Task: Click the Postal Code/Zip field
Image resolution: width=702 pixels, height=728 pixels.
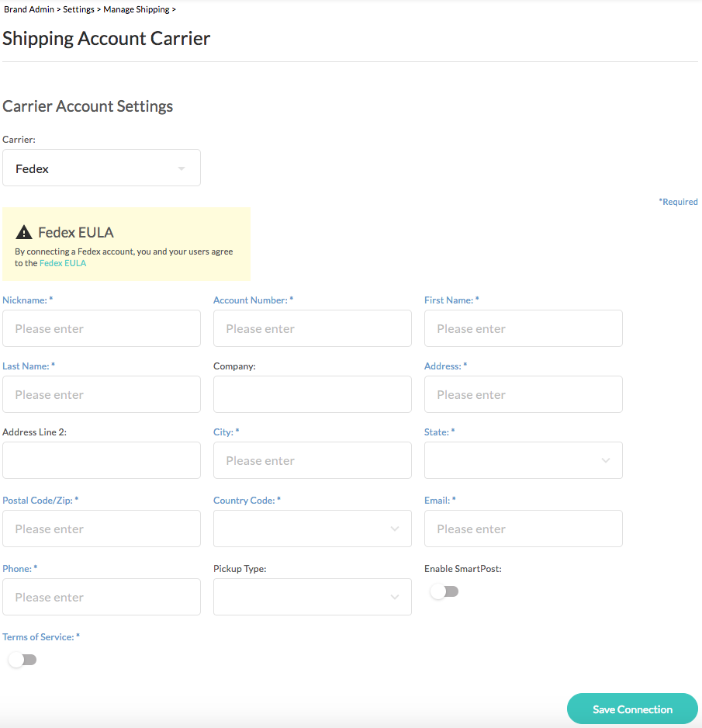Action: tap(102, 529)
